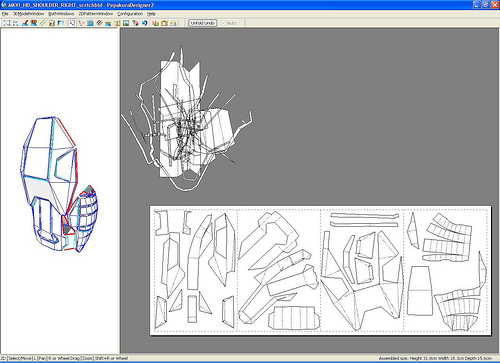Minimize the Pepakura Designer window
Viewport: 500px width, 363px height.
pyautogui.click(x=477, y=5)
